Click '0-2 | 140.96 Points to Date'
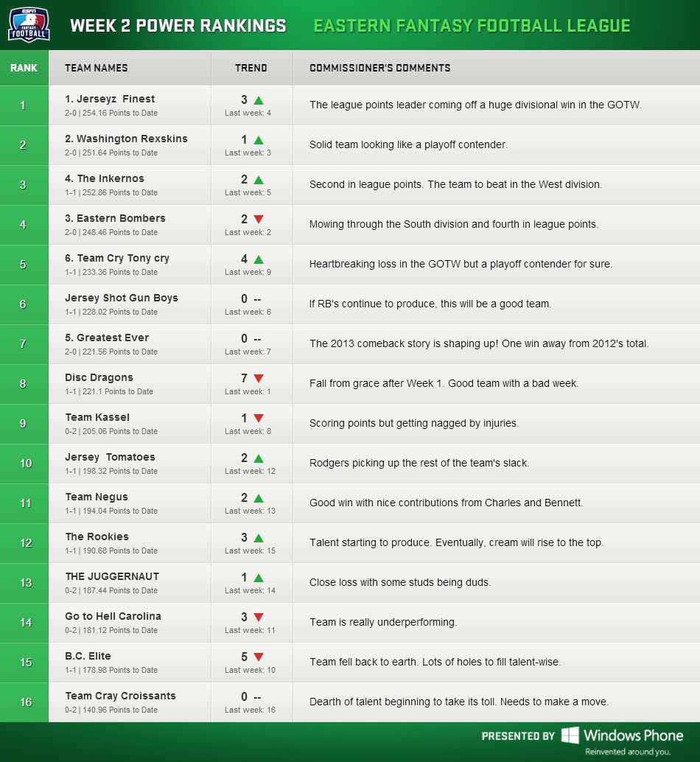The image size is (700, 762). (111, 710)
